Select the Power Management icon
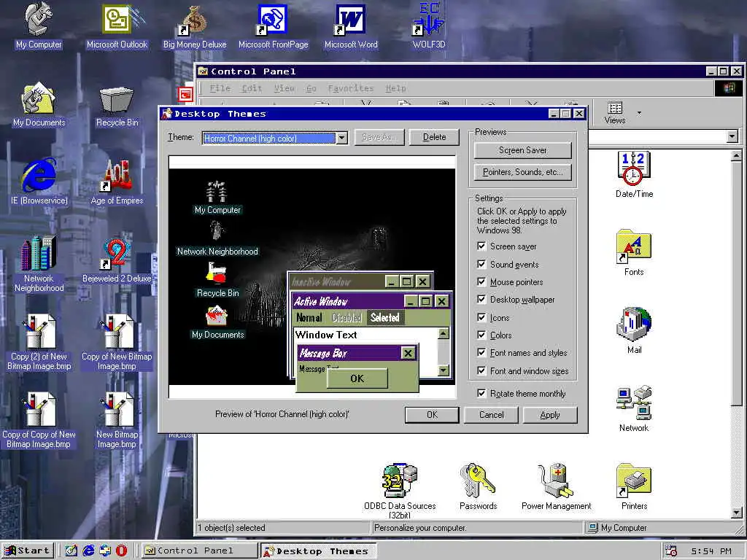Viewport: 747px width, 560px height. tap(556, 487)
